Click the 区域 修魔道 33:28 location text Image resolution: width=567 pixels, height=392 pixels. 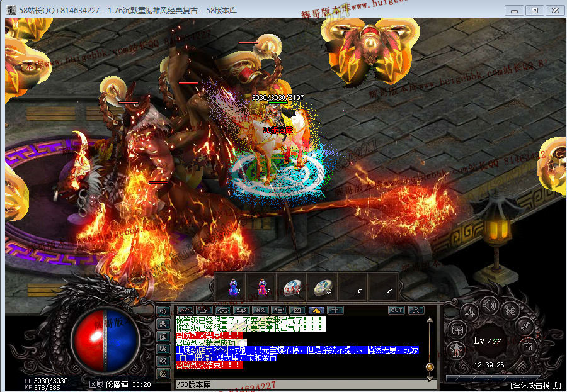120,385
